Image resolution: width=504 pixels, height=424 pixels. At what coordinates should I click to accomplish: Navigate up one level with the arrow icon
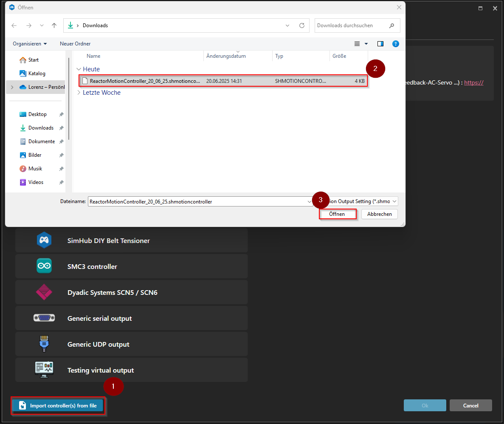[x=54, y=25]
